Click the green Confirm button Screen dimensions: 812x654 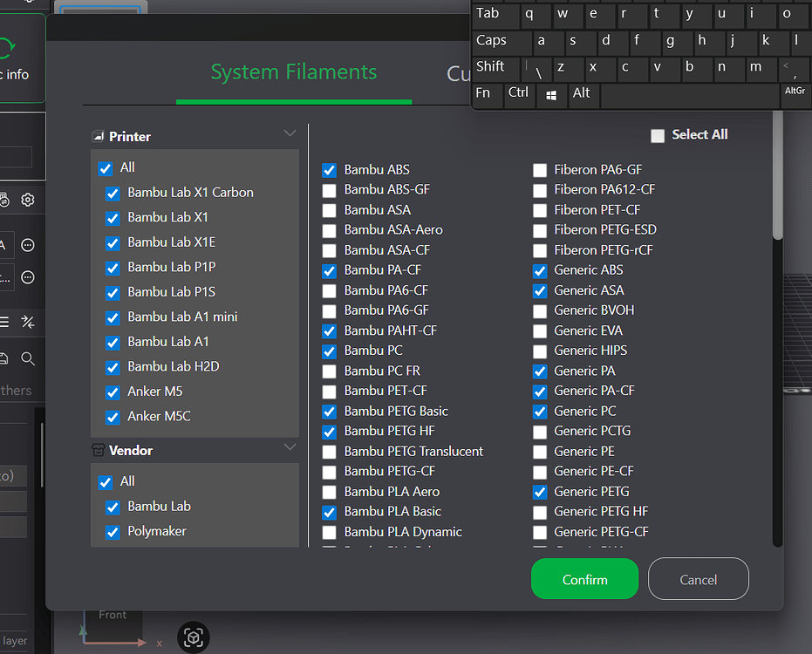click(584, 579)
